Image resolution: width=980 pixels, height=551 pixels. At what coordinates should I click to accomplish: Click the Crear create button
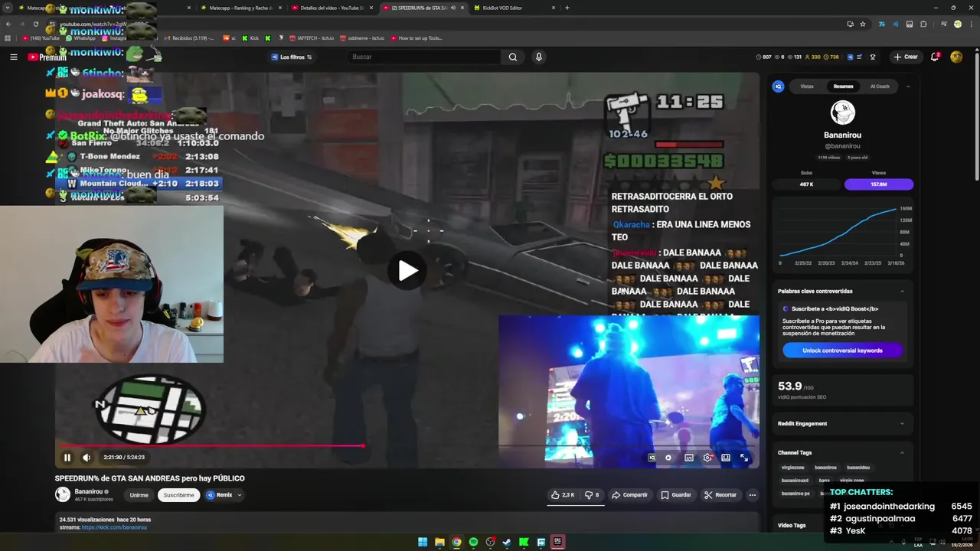[x=906, y=57]
